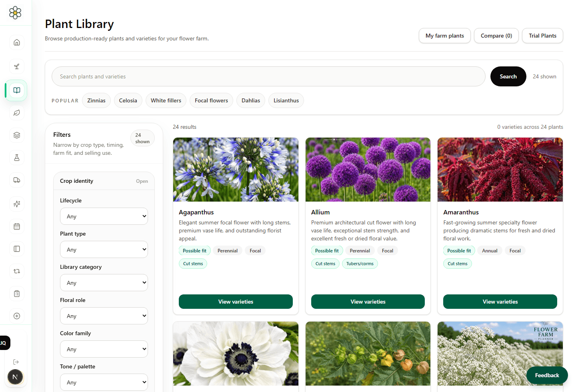This screenshot has height=392, width=576.
Task: Open the home icon in sidebar
Action: pos(17,42)
